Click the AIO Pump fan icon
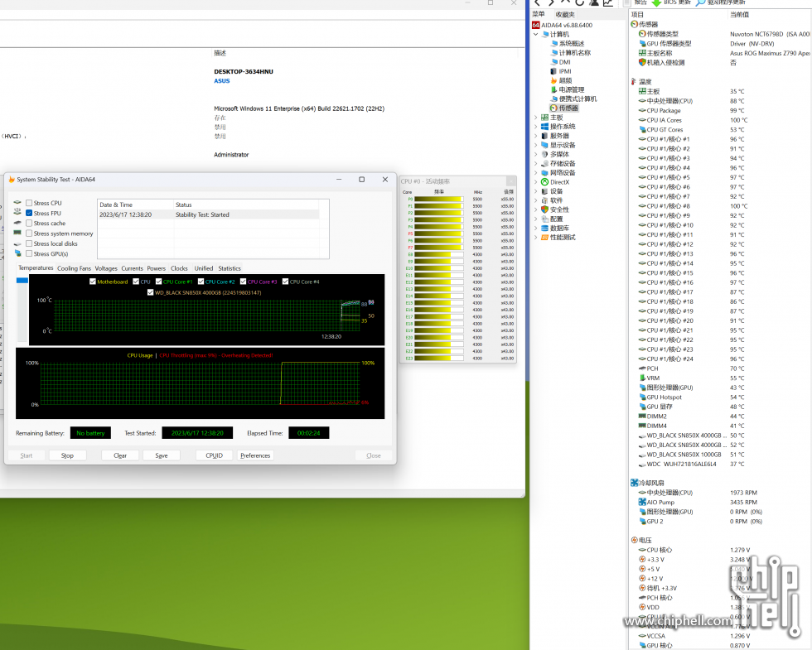This screenshot has width=812, height=650. [x=642, y=502]
